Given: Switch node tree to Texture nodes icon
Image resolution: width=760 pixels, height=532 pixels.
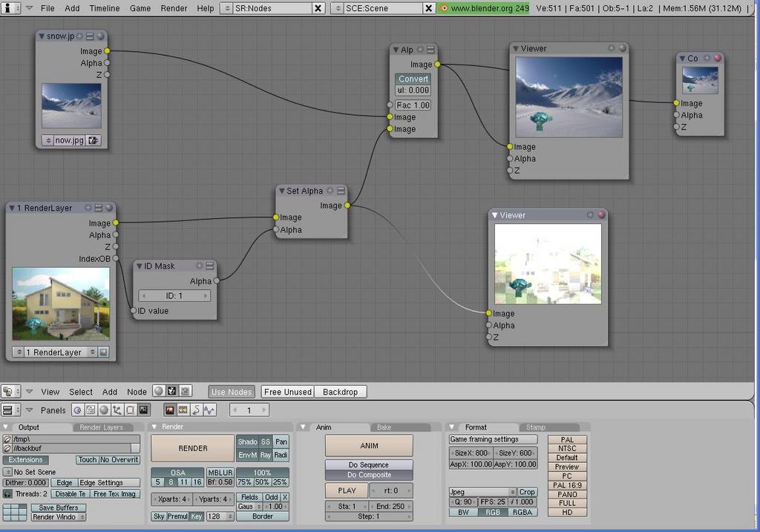Looking at the screenshot, I should point(185,391).
